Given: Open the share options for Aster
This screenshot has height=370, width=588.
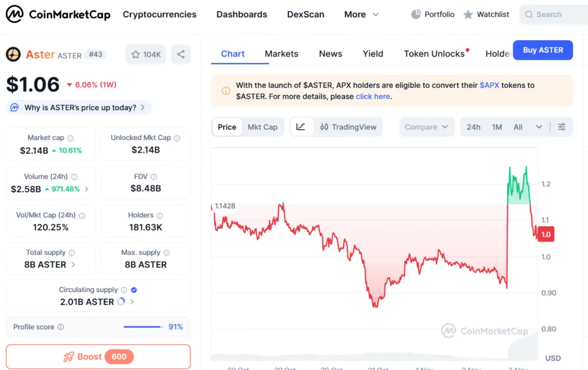Looking at the screenshot, I should click(180, 54).
